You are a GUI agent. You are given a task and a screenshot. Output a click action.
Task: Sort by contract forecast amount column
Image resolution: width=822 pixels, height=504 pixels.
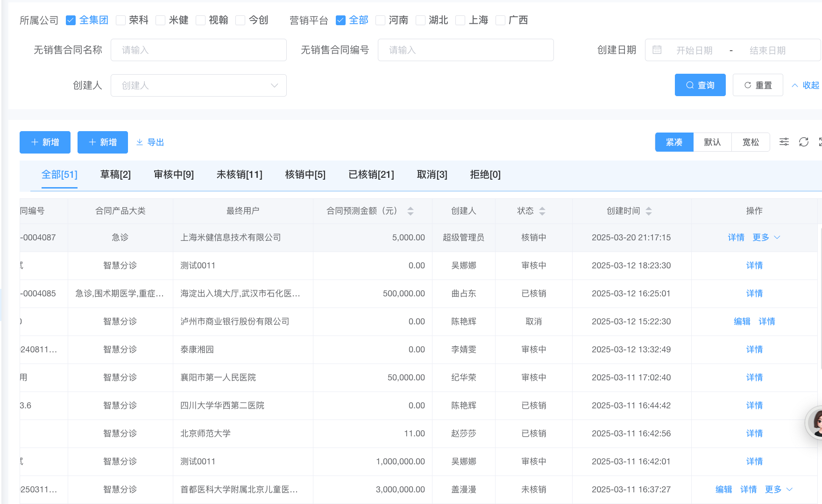(411, 211)
